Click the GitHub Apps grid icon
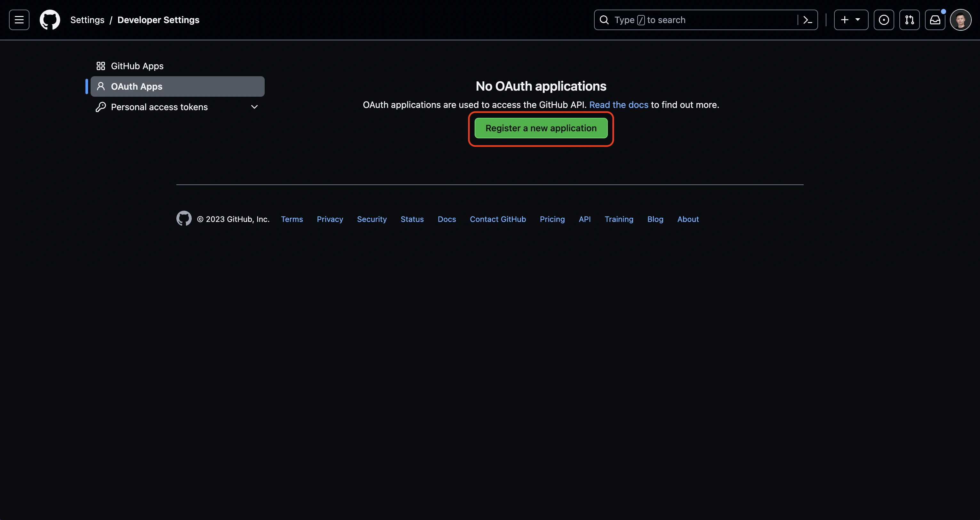This screenshot has width=980, height=520. point(100,66)
